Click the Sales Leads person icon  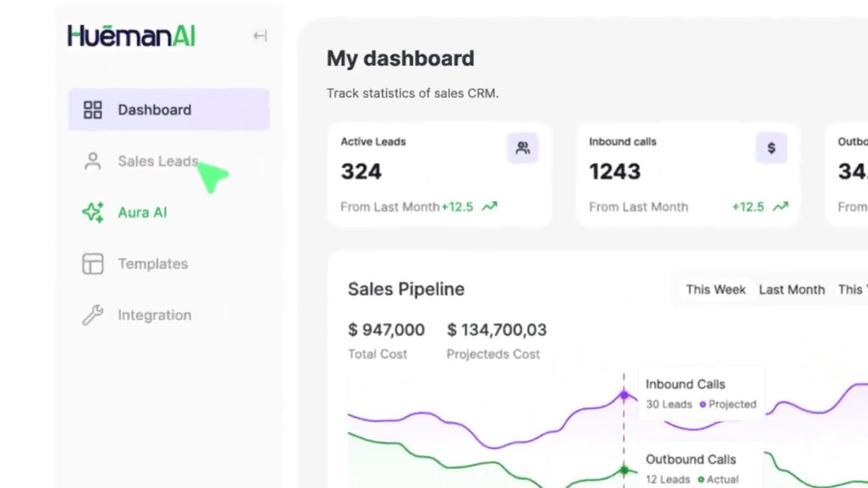click(92, 161)
